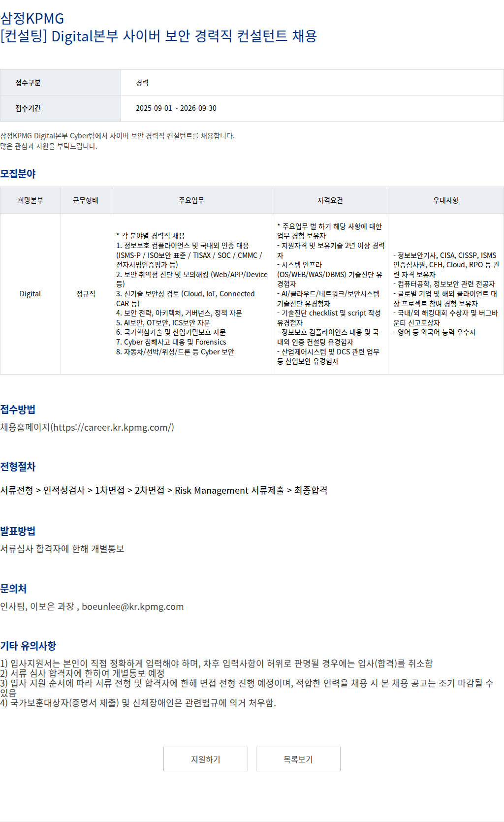Click the 자동차/선박/위성/드론 등 Cyber 보안 line
Image resolution: width=504 pixels, height=822 pixels.
click(175, 352)
